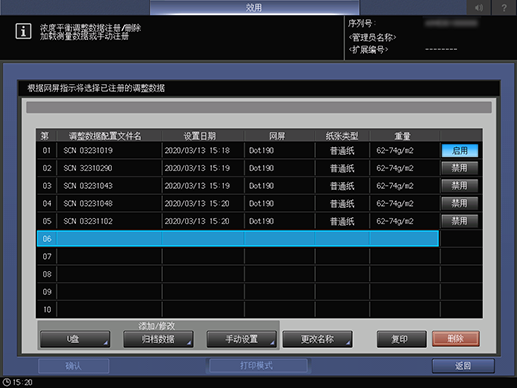The image size is (517, 388).
Task: Open the 归档数据 button
Action: pyautogui.click(x=158, y=339)
